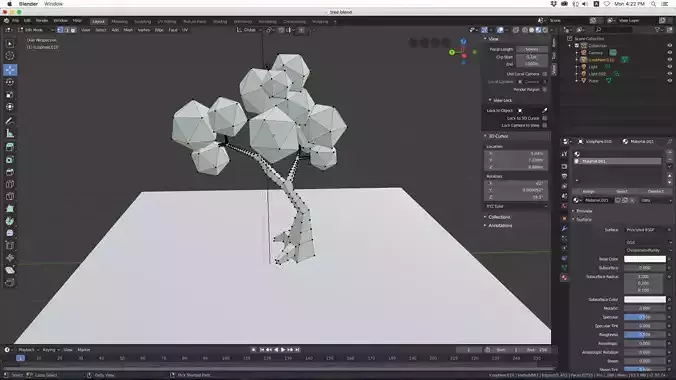Select the Loop Cut tool
This screenshot has width=676, height=380.
[10, 184]
